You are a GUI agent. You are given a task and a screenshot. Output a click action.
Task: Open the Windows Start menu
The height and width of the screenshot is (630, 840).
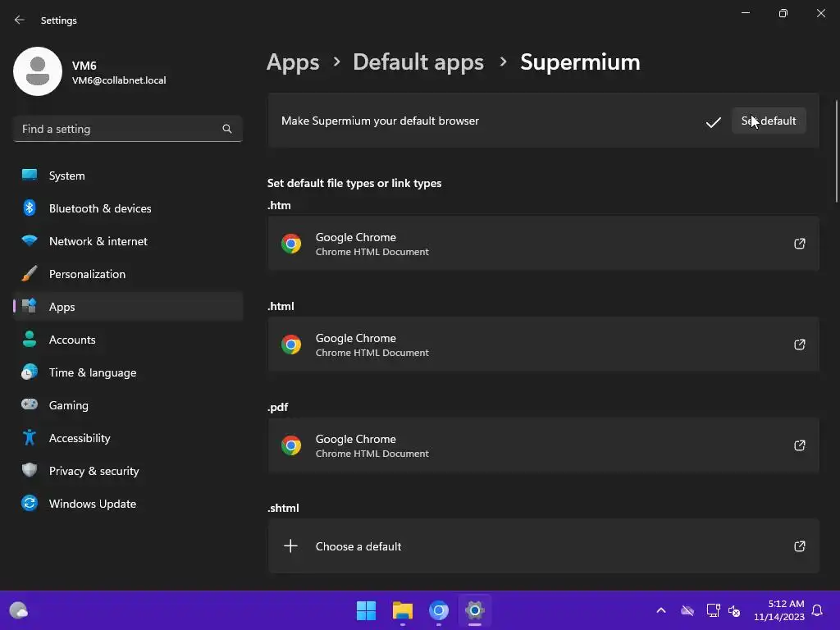point(367,610)
